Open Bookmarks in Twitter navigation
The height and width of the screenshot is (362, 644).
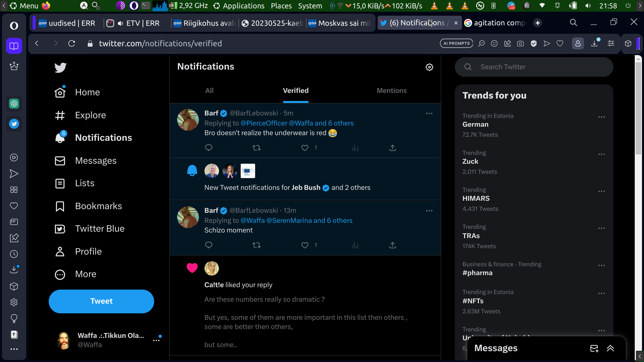[88, 206]
